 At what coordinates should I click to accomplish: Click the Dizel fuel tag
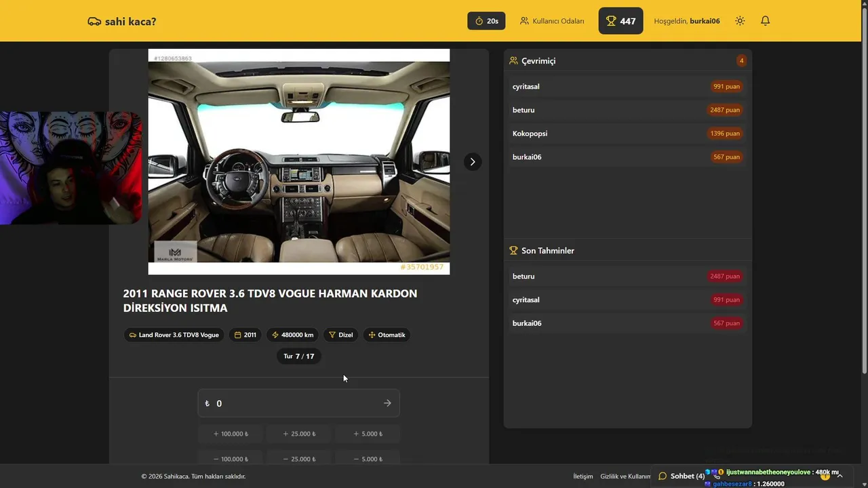point(340,335)
